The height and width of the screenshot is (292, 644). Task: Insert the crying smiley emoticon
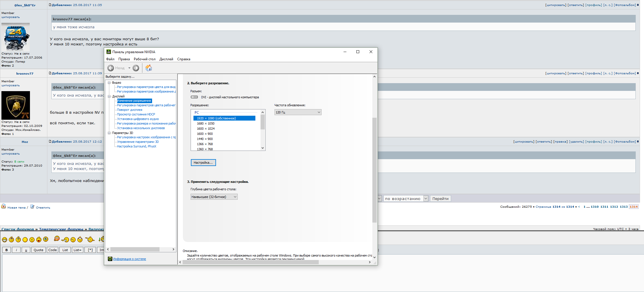click(46, 239)
